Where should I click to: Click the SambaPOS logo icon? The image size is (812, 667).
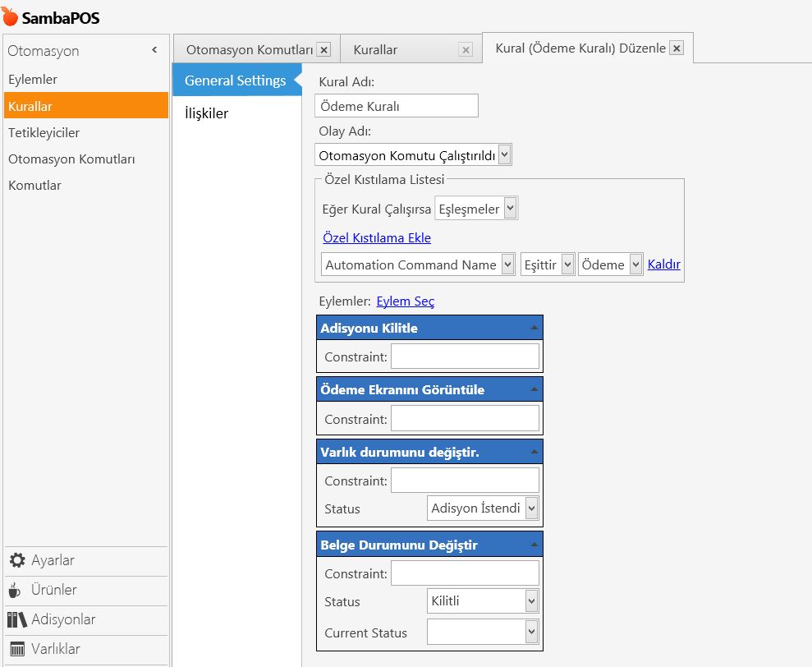click(11, 16)
